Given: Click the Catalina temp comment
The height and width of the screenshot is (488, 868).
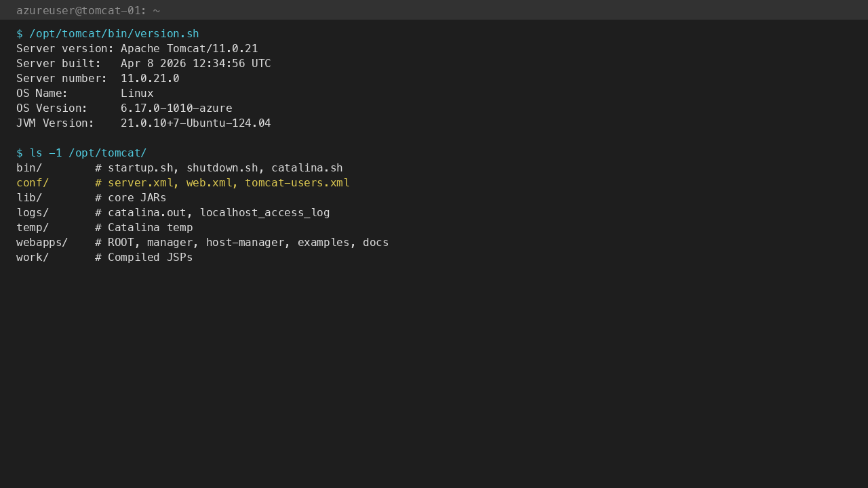Looking at the screenshot, I should click(144, 228).
